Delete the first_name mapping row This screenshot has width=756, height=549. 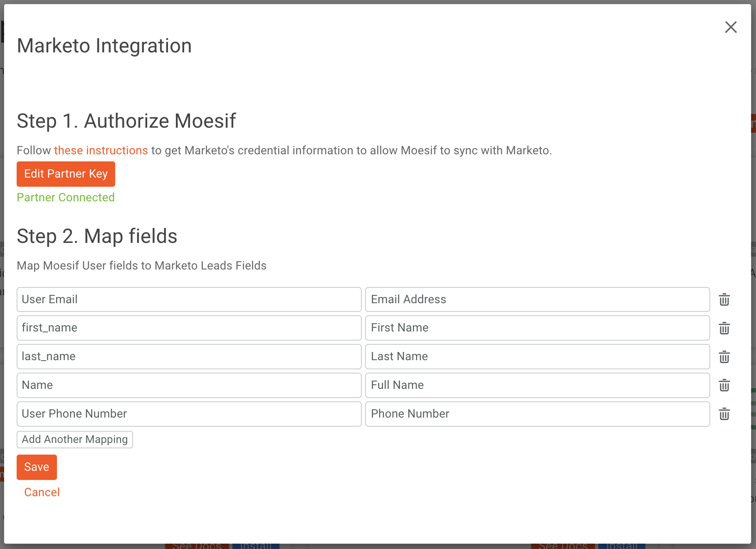tap(724, 328)
